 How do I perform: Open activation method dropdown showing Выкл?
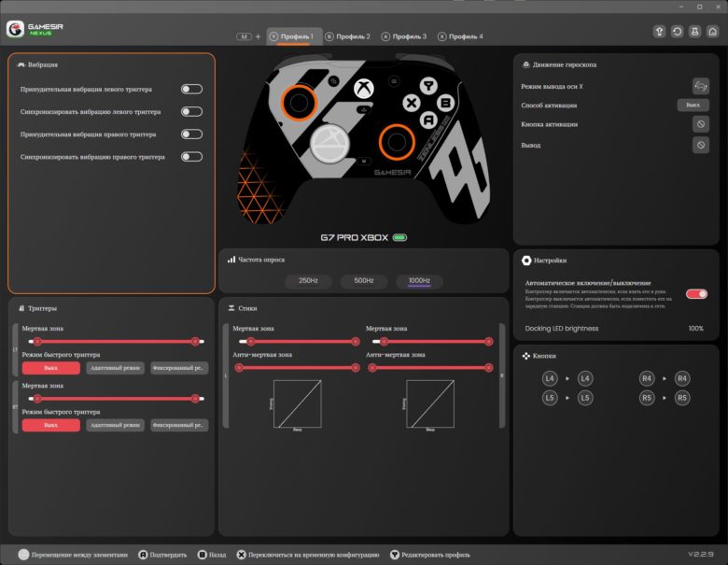693,105
